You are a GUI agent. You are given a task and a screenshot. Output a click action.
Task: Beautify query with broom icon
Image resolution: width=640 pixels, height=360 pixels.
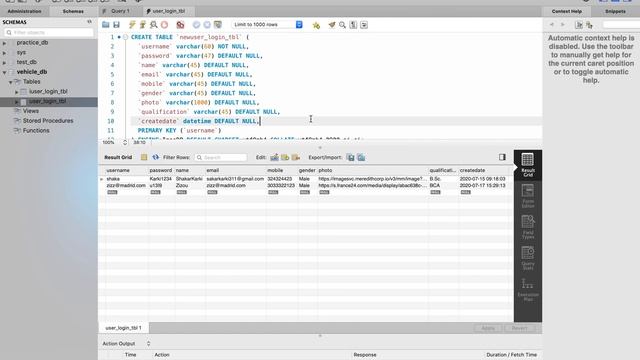point(332,25)
